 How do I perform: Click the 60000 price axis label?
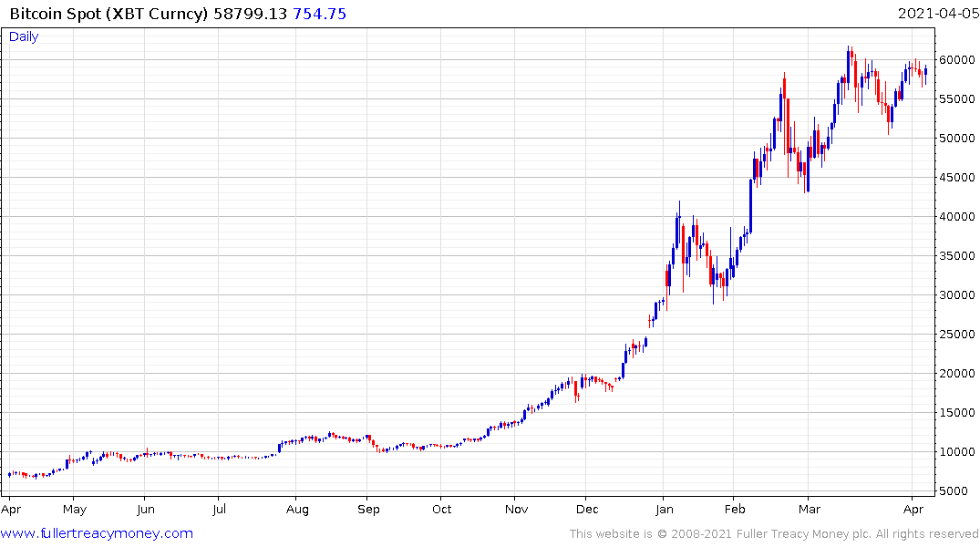pos(957,60)
